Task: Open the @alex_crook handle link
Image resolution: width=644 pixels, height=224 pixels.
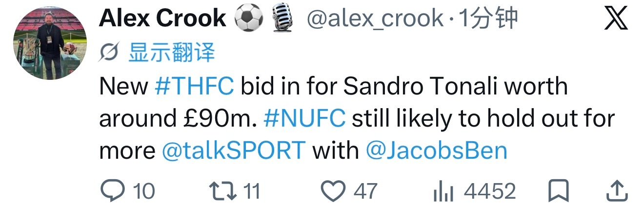Action: pyautogui.click(x=375, y=19)
